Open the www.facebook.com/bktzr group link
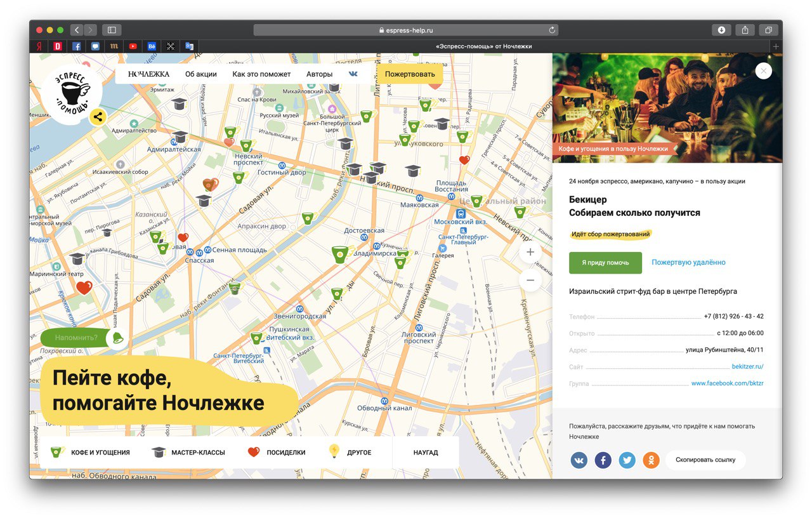This screenshot has width=812, height=518. [728, 383]
